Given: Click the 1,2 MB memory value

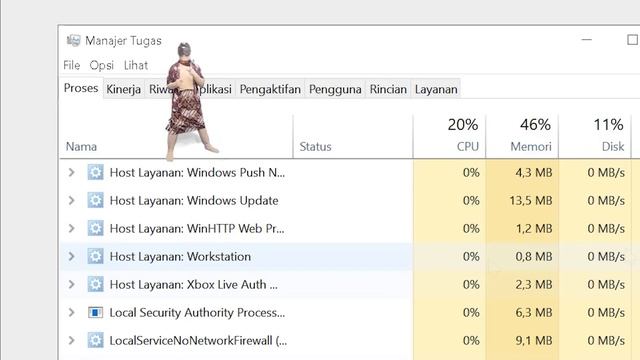Looking at the screenshot, I should (x=533, y=229).
